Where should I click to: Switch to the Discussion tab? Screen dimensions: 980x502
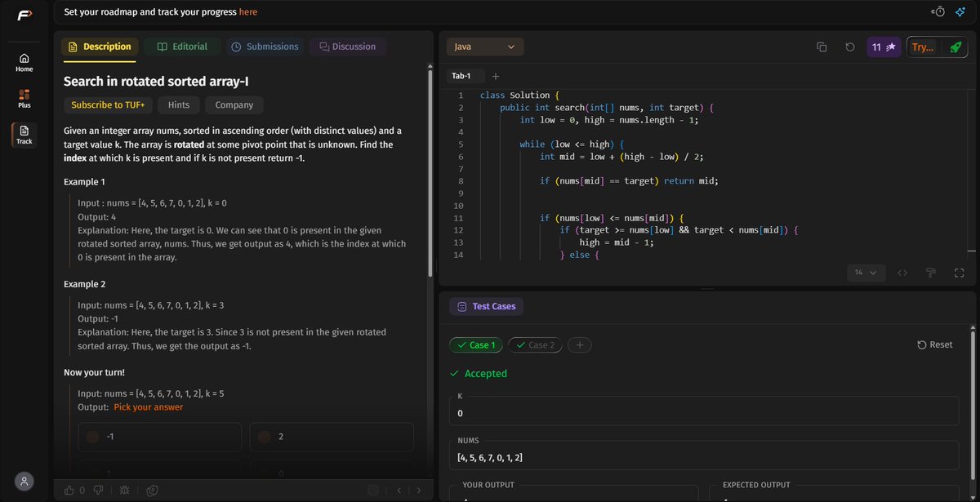coord(347,47)
